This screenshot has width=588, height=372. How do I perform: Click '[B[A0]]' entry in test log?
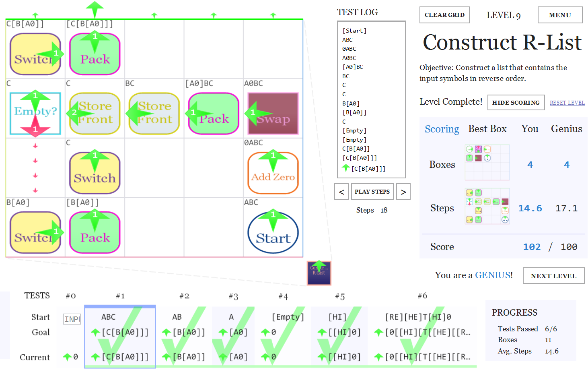[x=354, y=112]
